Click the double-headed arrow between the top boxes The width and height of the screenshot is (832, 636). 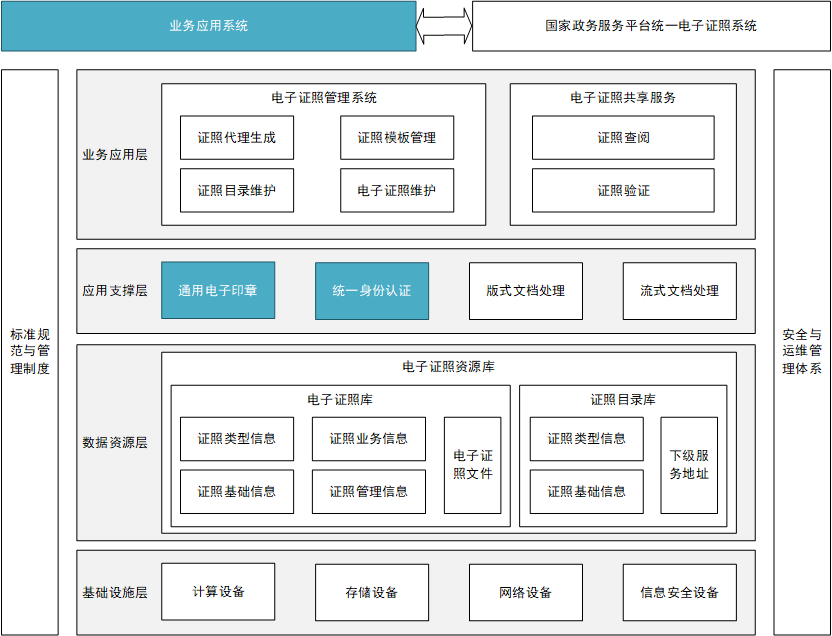(444, 26)
